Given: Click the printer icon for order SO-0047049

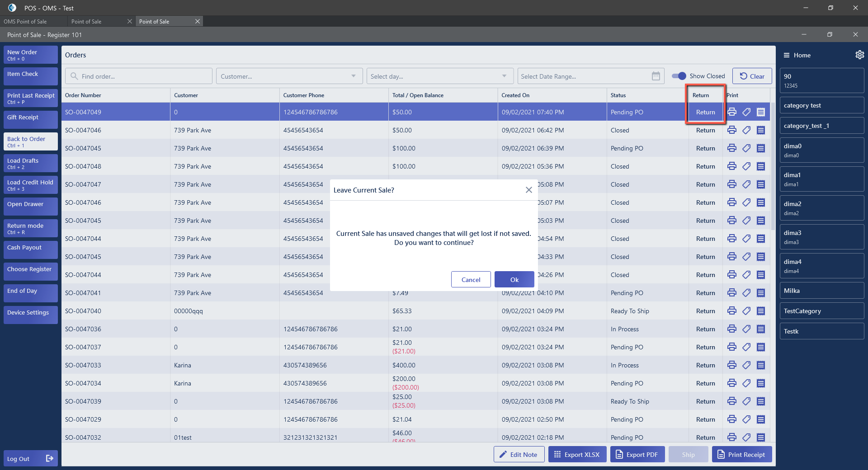Looking at the screenshot, I should (732, 112).
